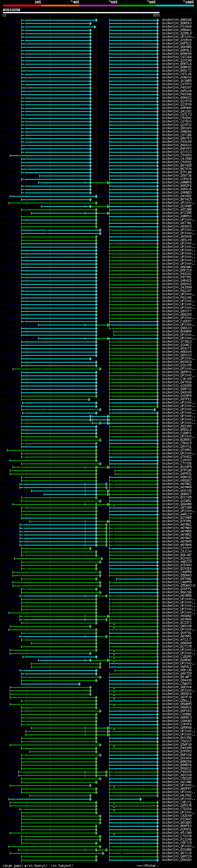The height and width of the screenshot is (868, 197).
Task: Open the UniRef100_Q4MYZ4 match
Action: 177,856
